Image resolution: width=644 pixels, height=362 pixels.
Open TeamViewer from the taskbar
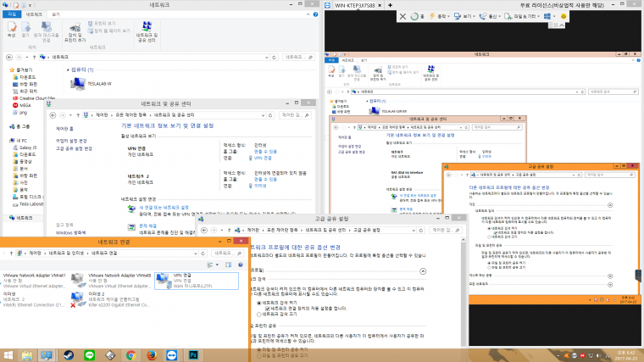pyautogui.click(x=172, y=355)
